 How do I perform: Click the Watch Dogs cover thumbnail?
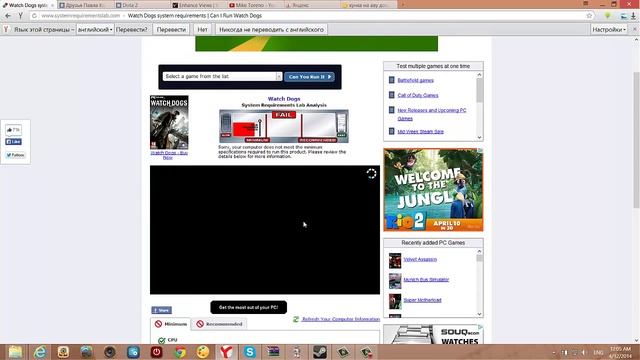coord(169,122)
